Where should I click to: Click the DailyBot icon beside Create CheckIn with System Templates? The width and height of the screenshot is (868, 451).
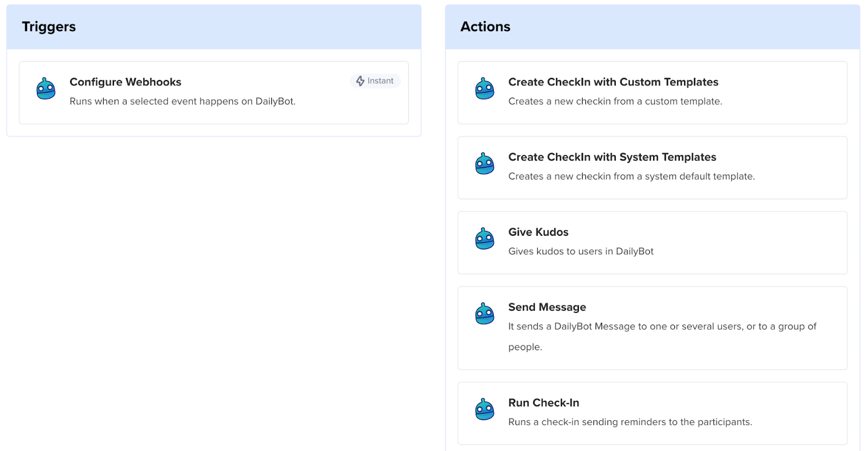[x=484, y=163]
